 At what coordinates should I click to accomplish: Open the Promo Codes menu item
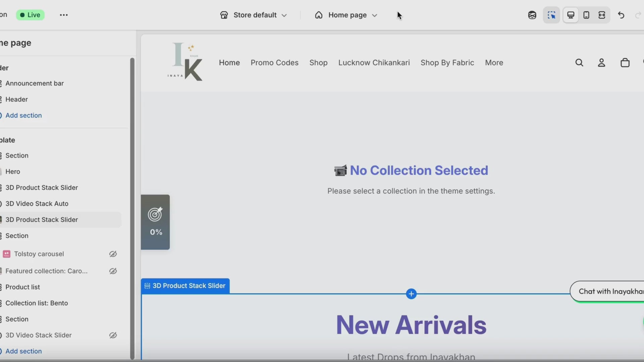click(274, 63)
